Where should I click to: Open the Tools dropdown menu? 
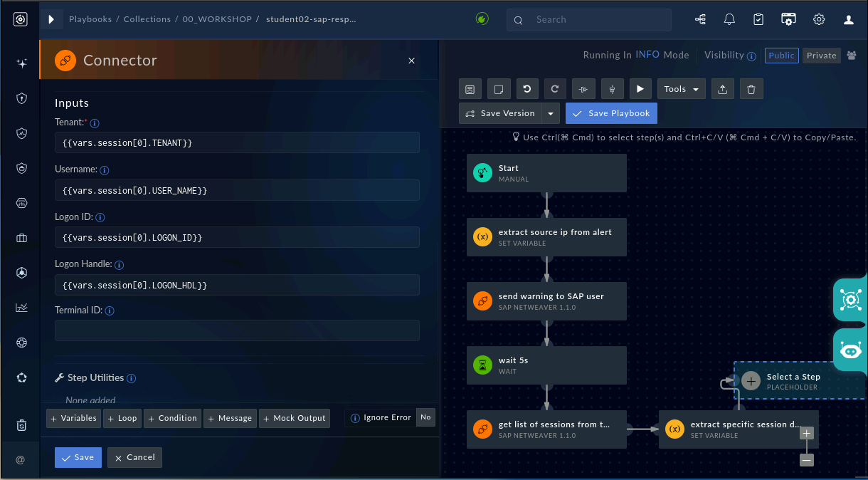(x=682, y=89)
